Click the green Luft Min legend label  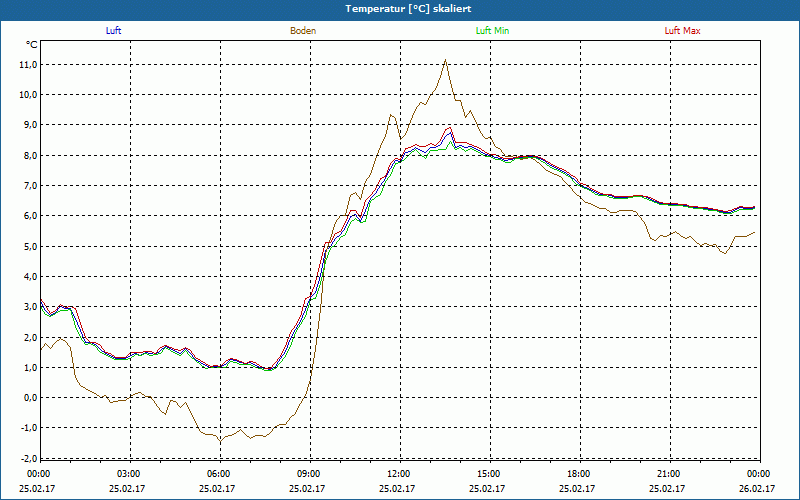tap(492, 31)
